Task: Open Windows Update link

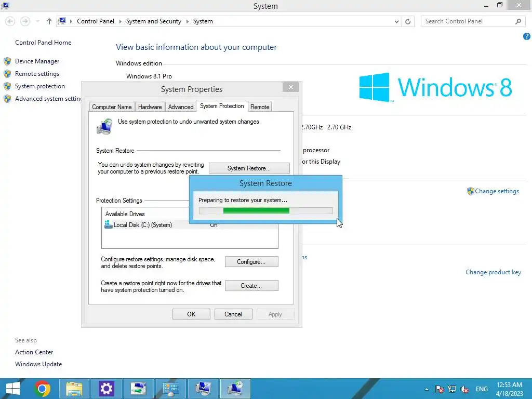Action: click(x=38, y=364)
